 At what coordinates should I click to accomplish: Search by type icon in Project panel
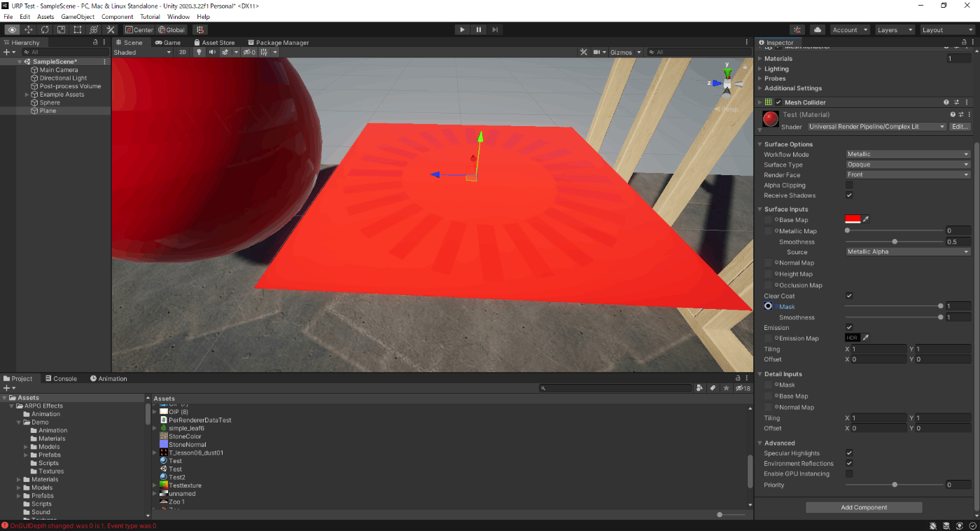699,388
